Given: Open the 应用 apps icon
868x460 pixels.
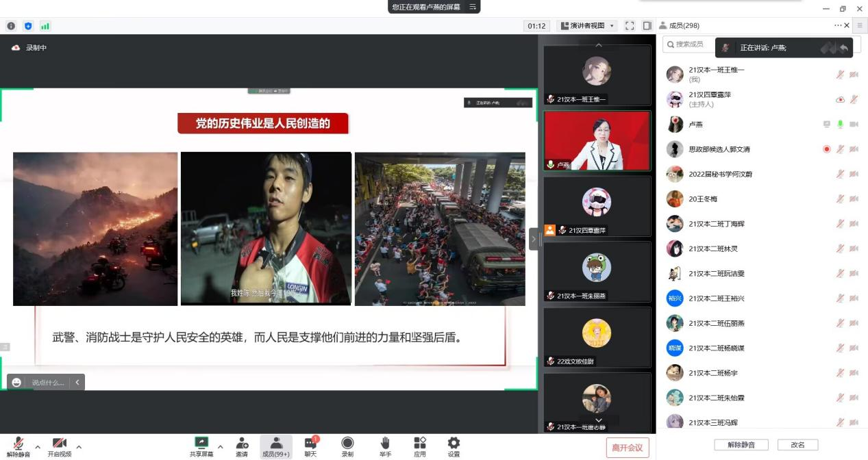Looking at the screenshot, I should point(420,447).
